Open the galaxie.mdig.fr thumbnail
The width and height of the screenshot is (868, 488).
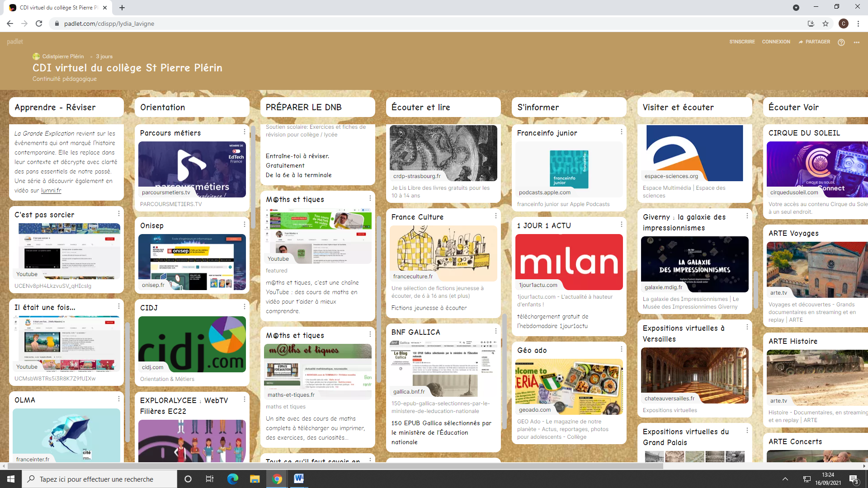click(x=695, y=264)
